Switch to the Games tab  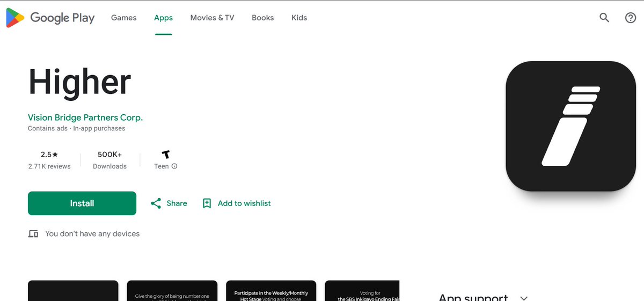pyautogui.click(x=124, y=18)
